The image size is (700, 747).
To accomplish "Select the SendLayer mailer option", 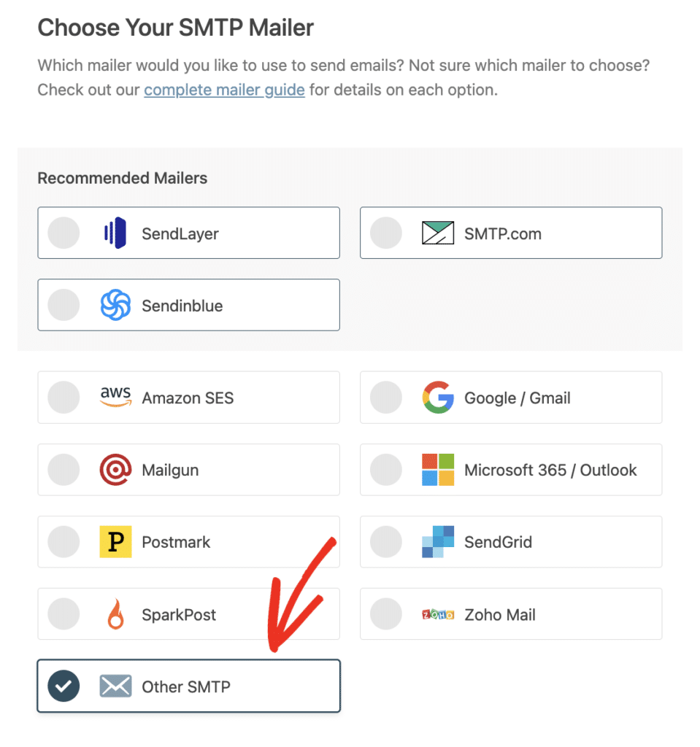I will 188,233.
